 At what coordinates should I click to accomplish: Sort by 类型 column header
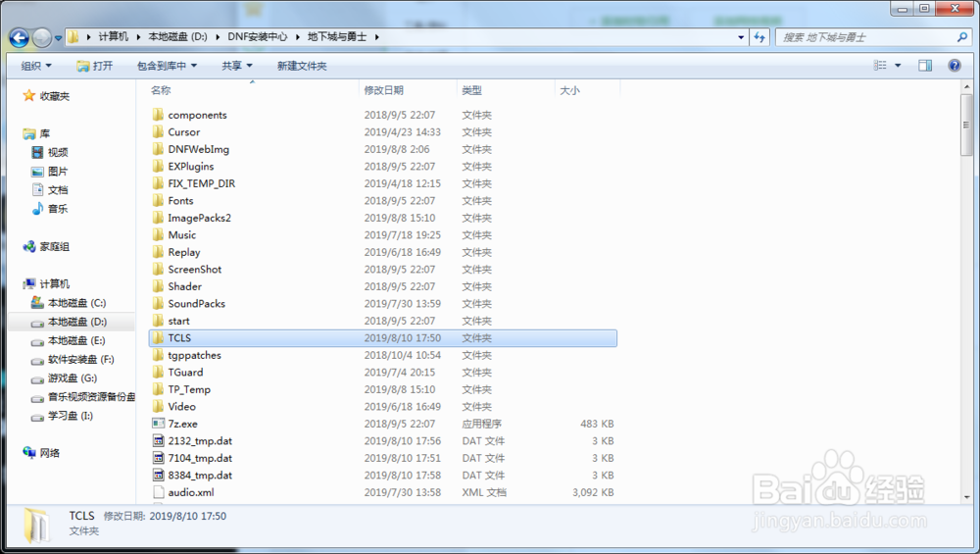472,90
